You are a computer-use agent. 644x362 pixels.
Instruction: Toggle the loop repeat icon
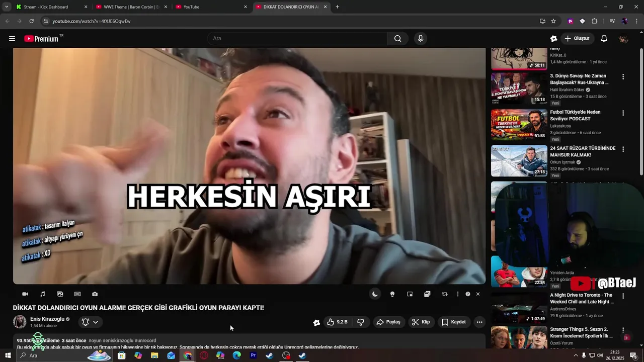pos(444,294)
